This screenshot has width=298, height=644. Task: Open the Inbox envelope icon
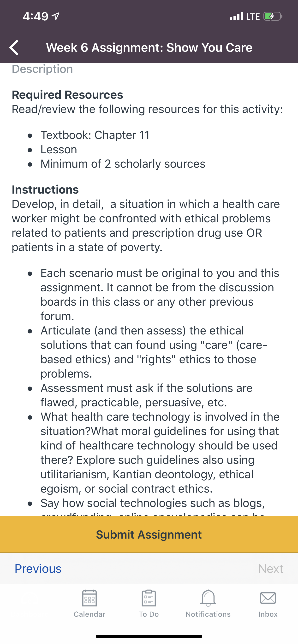[268, 598]
